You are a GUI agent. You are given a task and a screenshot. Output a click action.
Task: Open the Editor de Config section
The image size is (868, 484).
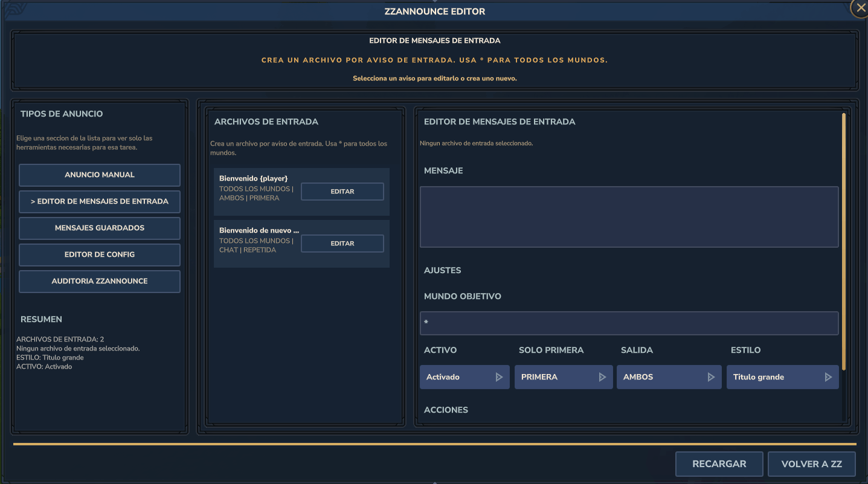pos(100,254)
